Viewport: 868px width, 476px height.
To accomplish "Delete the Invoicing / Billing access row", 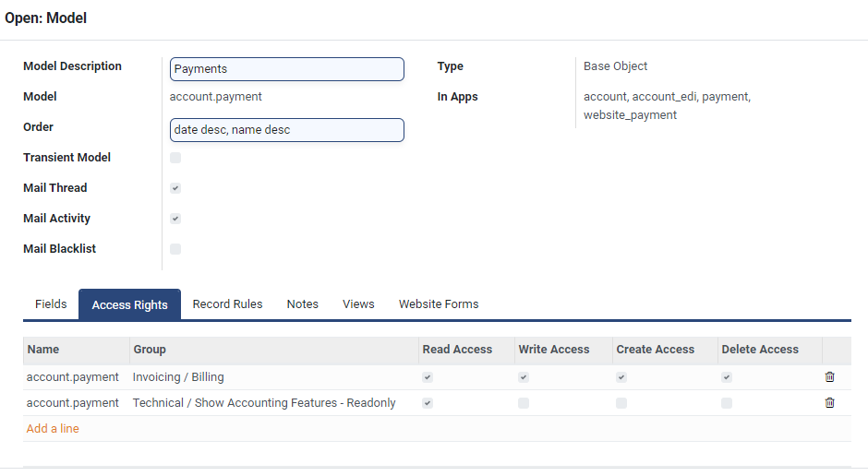I will (x=829, y=377).
